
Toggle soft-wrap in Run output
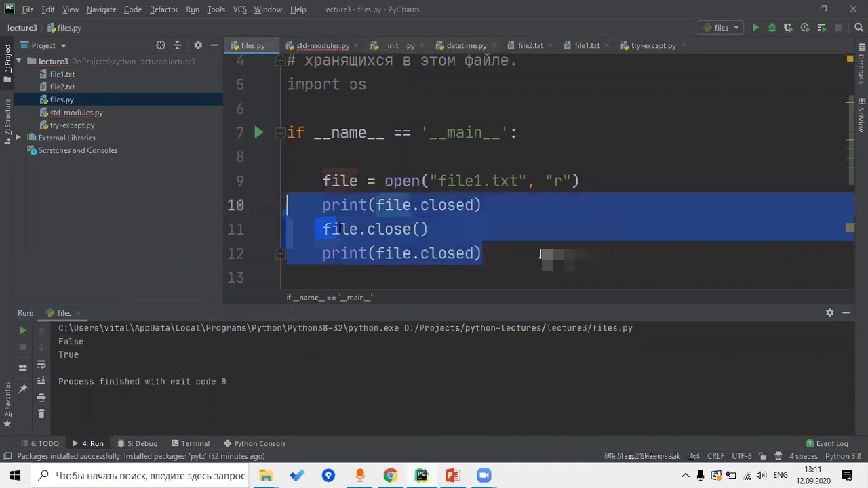[x=41, y=365]
